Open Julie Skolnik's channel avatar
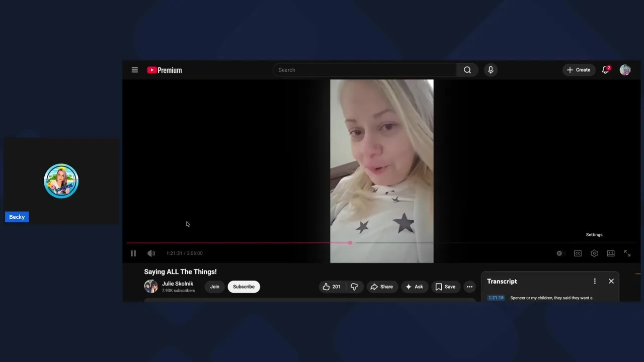644x362 pixels. (x=151, y=287)
